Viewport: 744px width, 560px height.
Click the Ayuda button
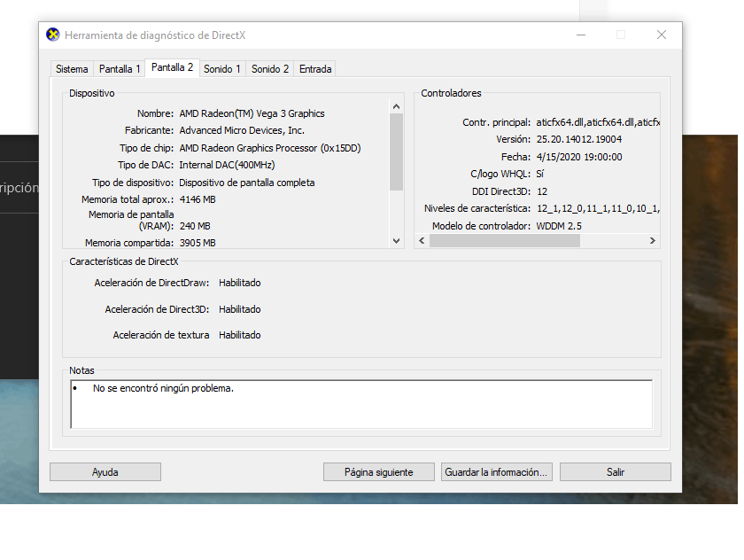pyautogui.click(x=105, y=472)
